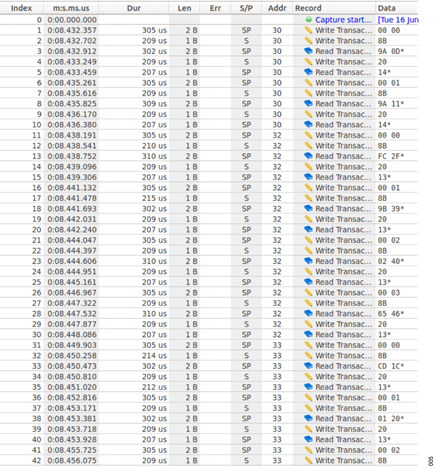Sort by the Addr column header
Screen dimensions: 435x468
[x=277, y=8]
